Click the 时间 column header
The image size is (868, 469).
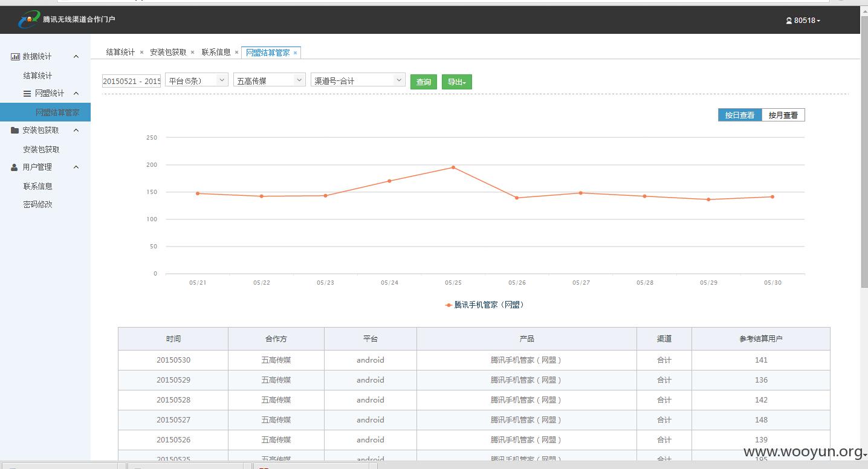173,338
